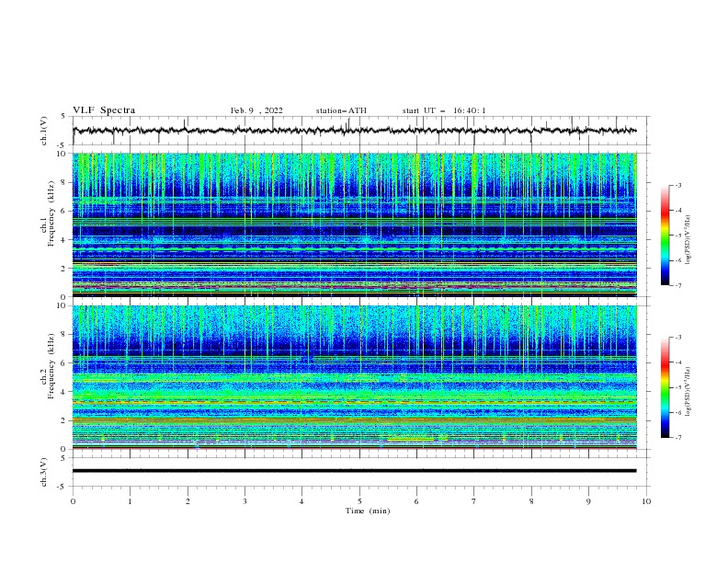Click the ch.2 spectrogram panel

tap(355, 377)
